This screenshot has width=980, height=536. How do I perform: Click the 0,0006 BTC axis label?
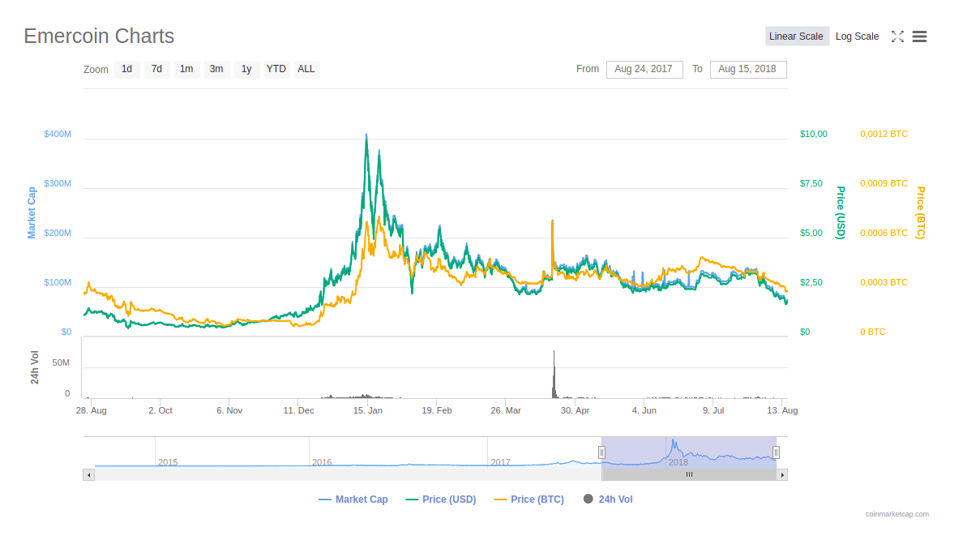(884, 233)
